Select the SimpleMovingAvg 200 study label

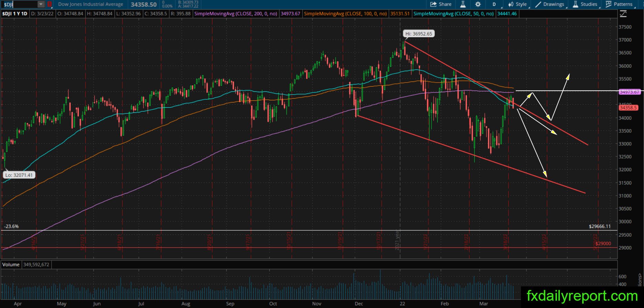[237, 14]
